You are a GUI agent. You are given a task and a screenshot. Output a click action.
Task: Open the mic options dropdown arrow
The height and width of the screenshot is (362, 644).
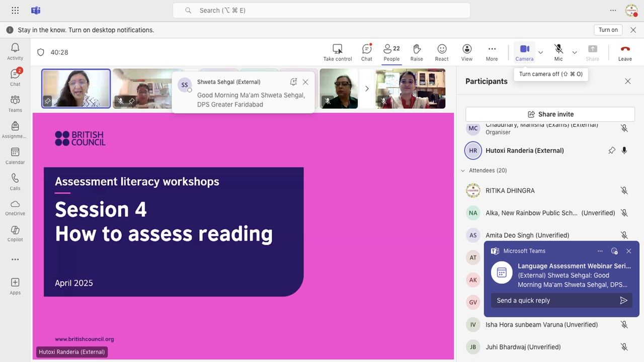[x=575, y=52]
